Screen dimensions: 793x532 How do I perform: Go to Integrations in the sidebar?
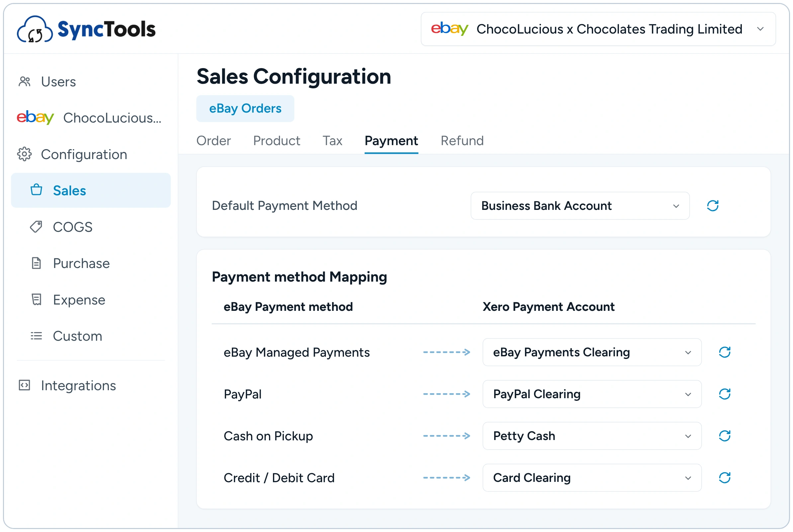click(x=79, y=386)
